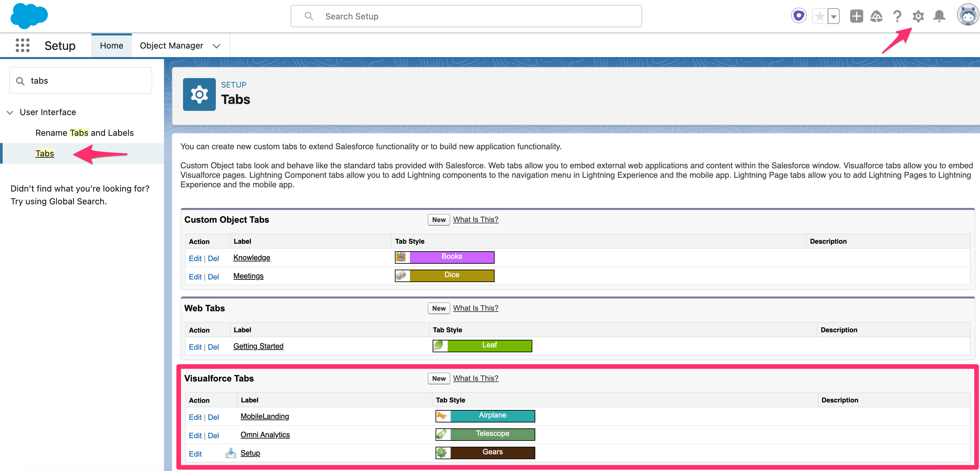Click the Guidance Center target icon
This screenshot has height=471, width=980.
tap(799, 15)
